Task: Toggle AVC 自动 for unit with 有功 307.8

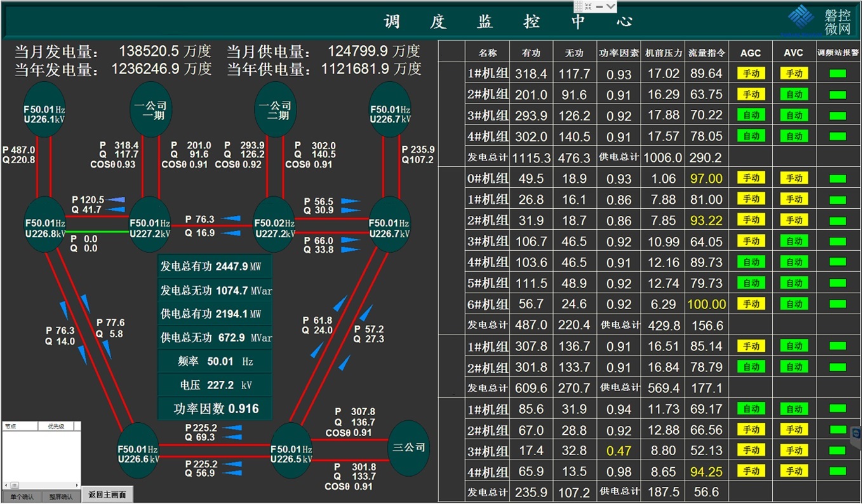Action: point(794,346)
